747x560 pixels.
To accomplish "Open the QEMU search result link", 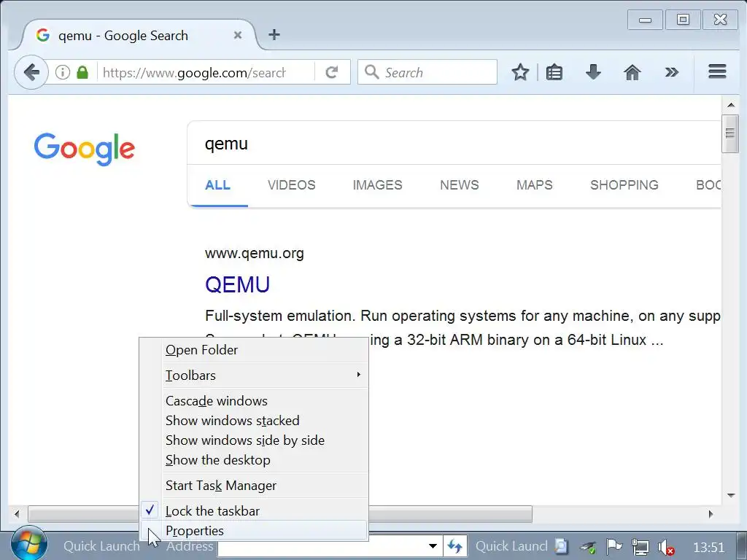I will click(x=237, y=285).
